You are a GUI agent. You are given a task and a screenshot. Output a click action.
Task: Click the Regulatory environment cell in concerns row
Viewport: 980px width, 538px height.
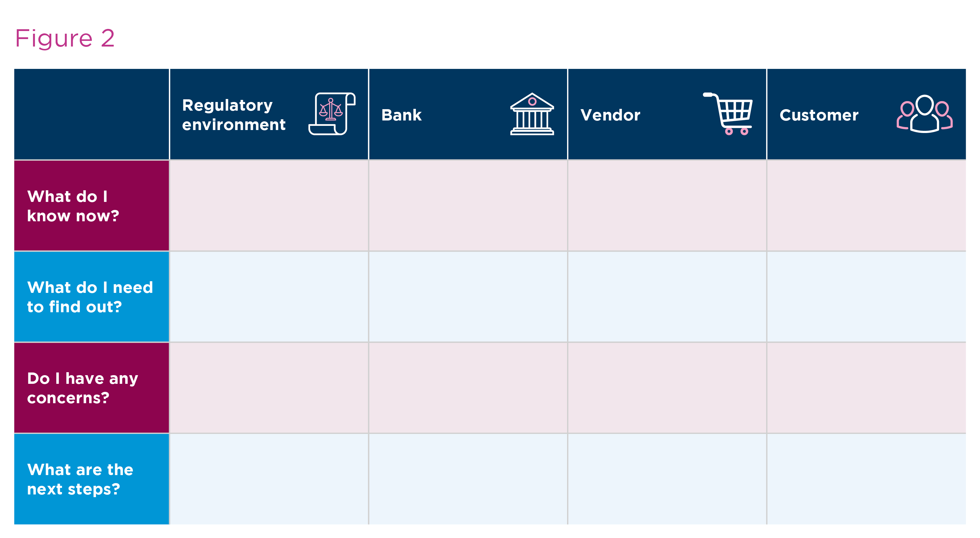click(x=269, y=388)
